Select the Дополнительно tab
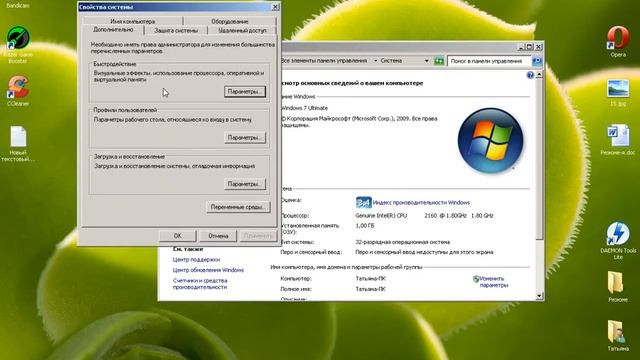 click(113, 29)
